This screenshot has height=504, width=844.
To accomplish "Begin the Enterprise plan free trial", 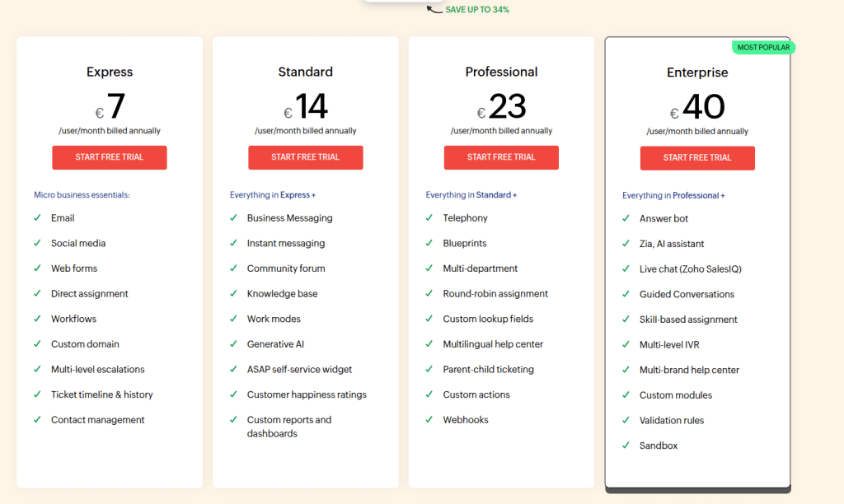I will 697,158.
